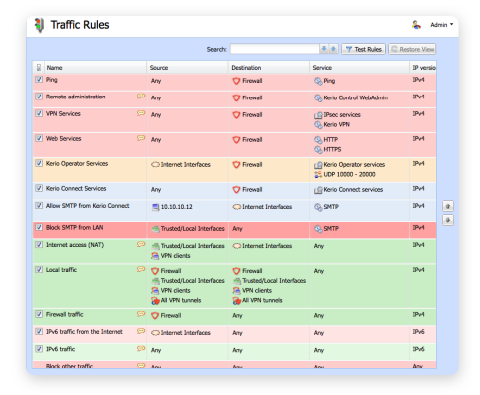Screen dimensions: 480x395
Task: Toggle the Ping rule checkbox
Action: coord(39,79)
